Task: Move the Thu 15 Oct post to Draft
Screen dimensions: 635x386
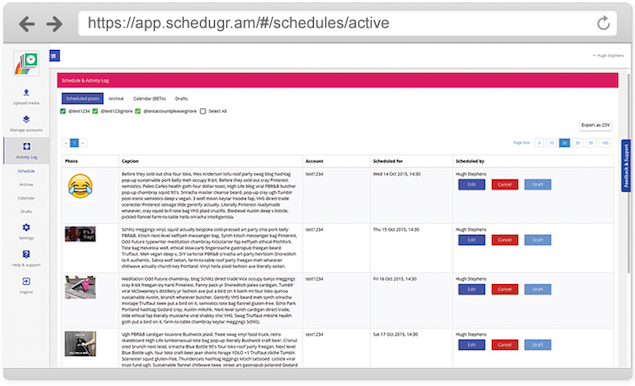Action: click(x=538, y=240)
